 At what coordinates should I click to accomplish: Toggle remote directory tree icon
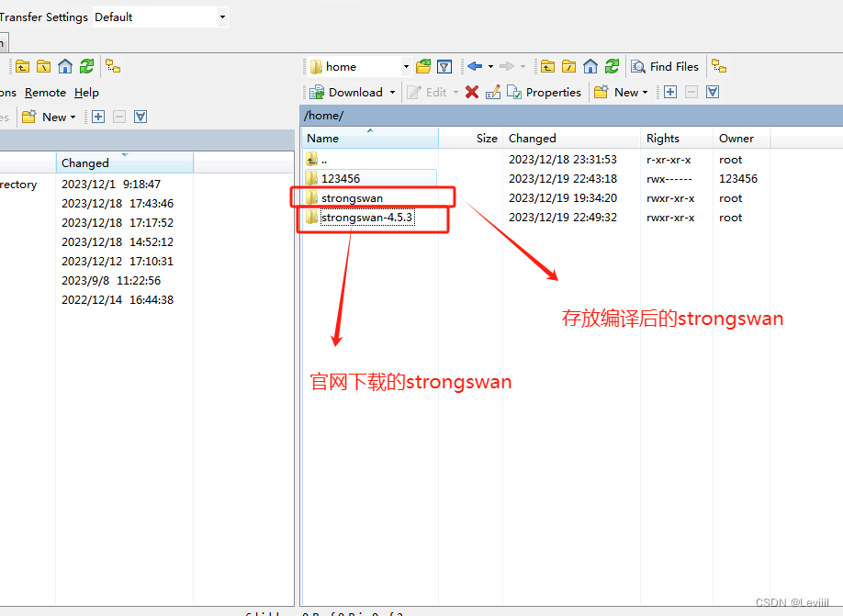click(719, 66)
